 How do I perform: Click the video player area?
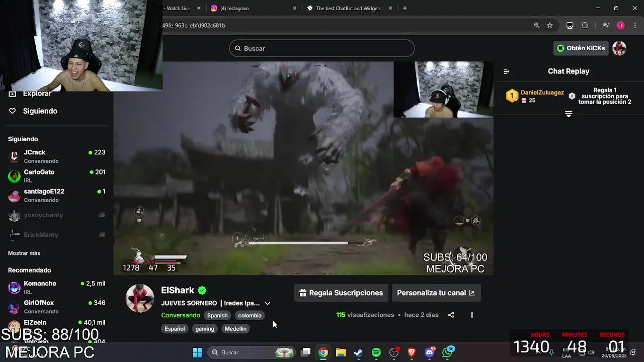click(x=303, y=168)
